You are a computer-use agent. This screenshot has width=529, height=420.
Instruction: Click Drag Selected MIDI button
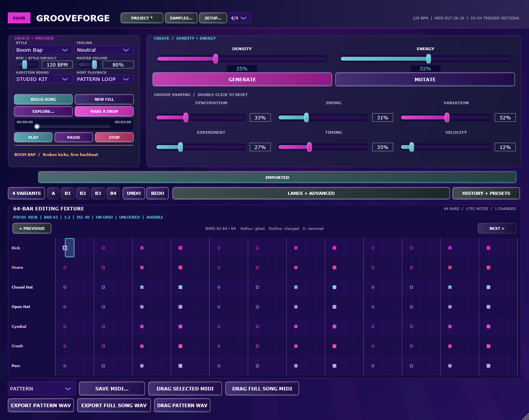[x=185, y=388]
